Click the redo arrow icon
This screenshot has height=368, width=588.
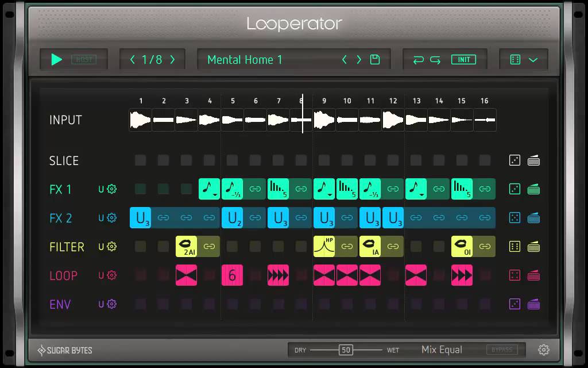click(x=435, y=60)
